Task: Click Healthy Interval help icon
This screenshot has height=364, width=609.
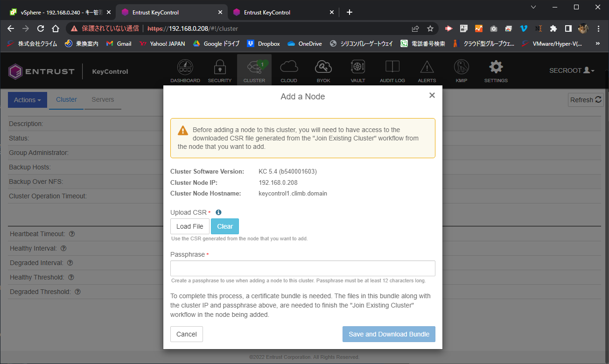Action: point(63,248)
